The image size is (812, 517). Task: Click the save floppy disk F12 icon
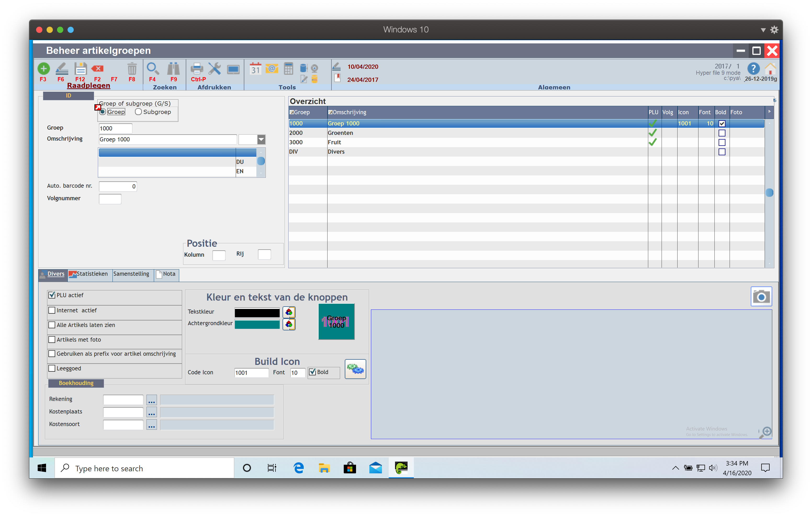[x=80, y=69]
